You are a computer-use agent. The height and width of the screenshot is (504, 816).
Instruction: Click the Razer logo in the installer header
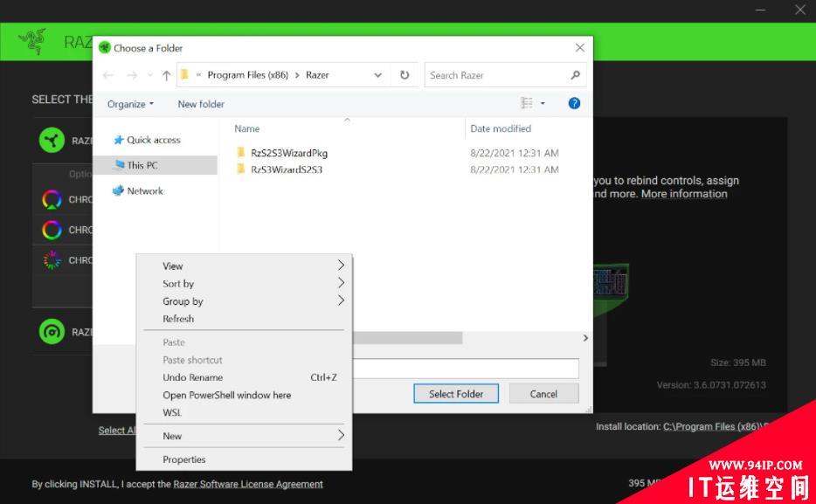pyautogui.click(x=31, y=42)
